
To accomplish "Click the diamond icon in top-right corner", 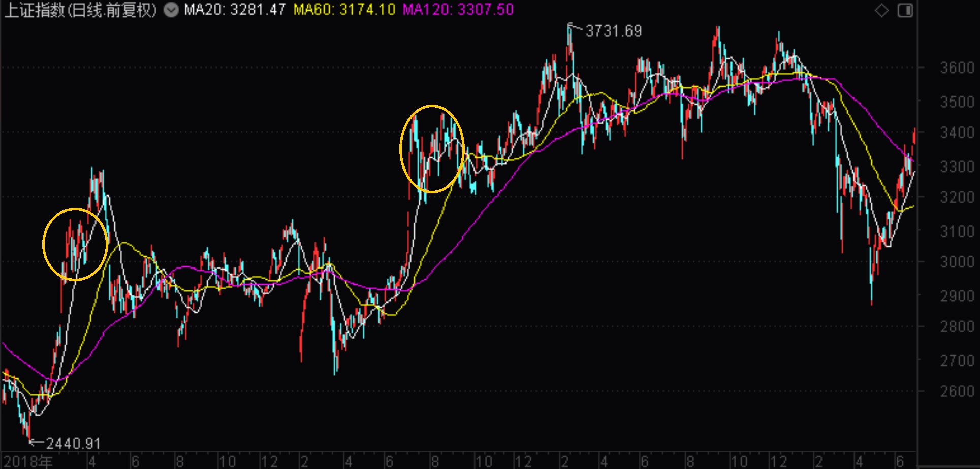I will coord(881,10).
